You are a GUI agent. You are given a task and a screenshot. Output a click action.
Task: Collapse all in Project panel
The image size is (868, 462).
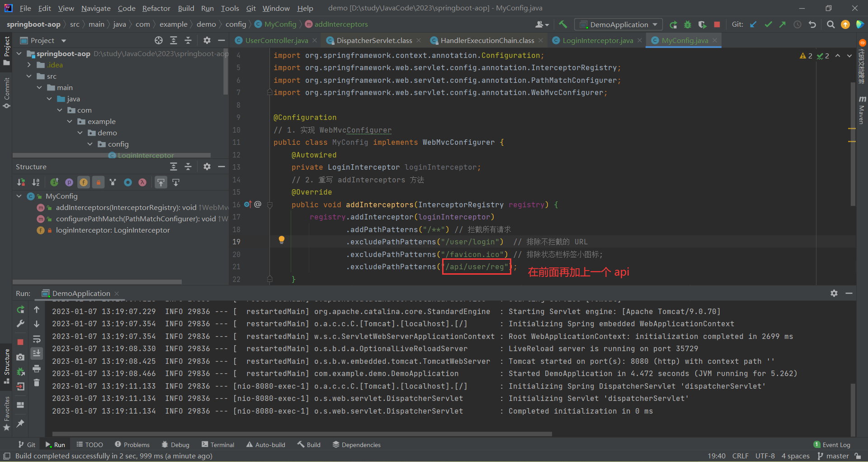tap(188, 40)
